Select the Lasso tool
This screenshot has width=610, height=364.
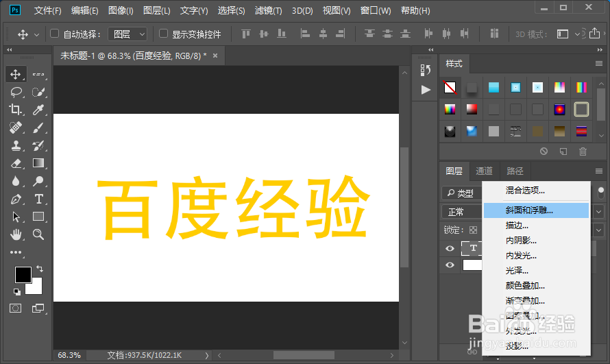[x=16, y=92]
